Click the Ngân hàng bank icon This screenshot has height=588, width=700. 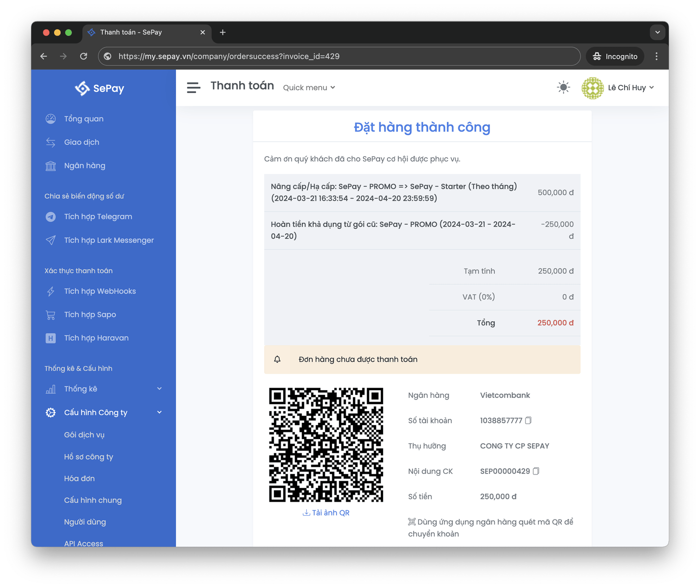pyautogui.click(x=50, y=166)
